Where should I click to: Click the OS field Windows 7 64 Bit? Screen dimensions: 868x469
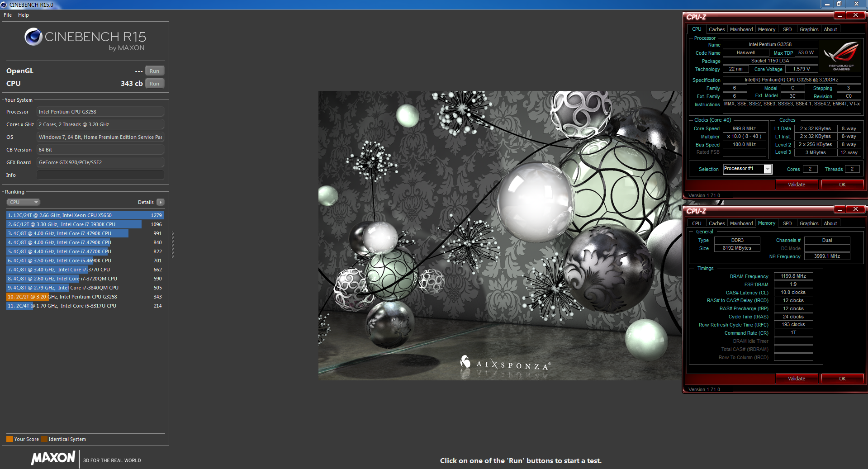pos(100,137)
